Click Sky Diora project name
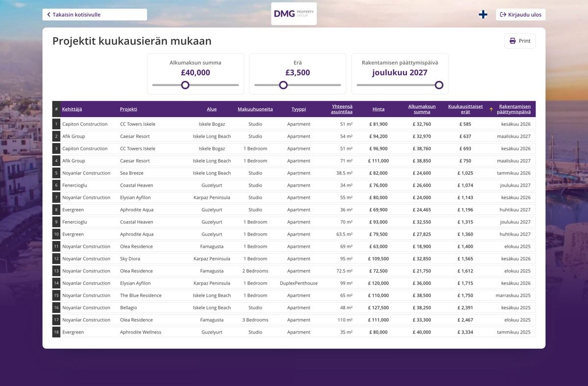588x386 pixels. tap(130, 259)
